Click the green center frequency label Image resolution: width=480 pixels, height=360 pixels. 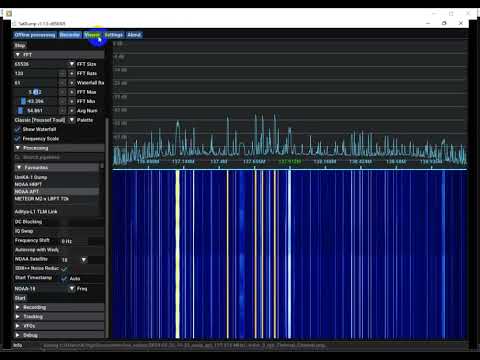290,162
